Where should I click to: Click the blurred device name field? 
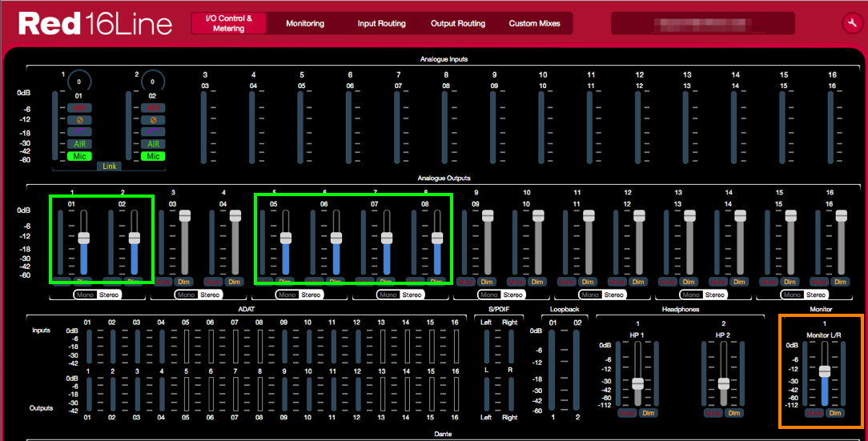coord(703,23)
